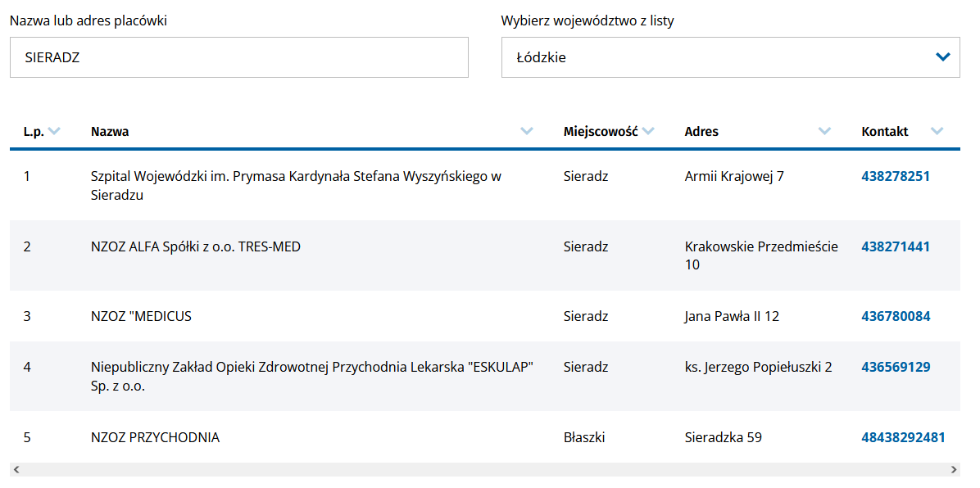Image resolution: width=980 pixels, height=488 pixels.
Task: Select row NZOZ ALFA Spółki TRES-MED
Action: (196, 246)
